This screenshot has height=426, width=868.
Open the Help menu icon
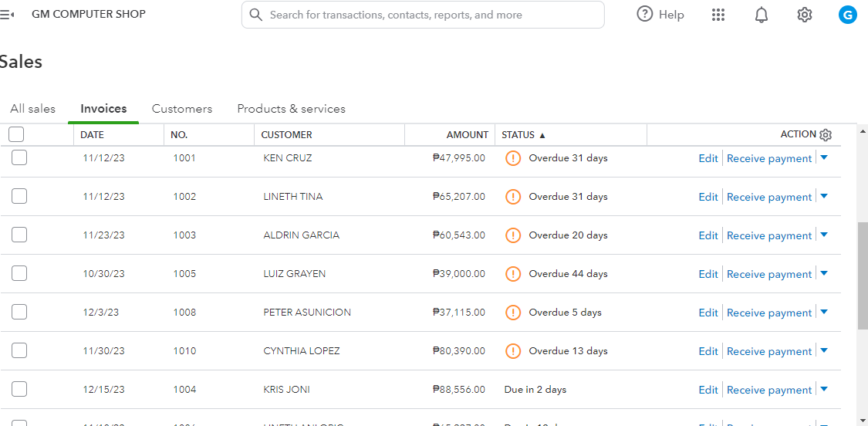(645, 15)
